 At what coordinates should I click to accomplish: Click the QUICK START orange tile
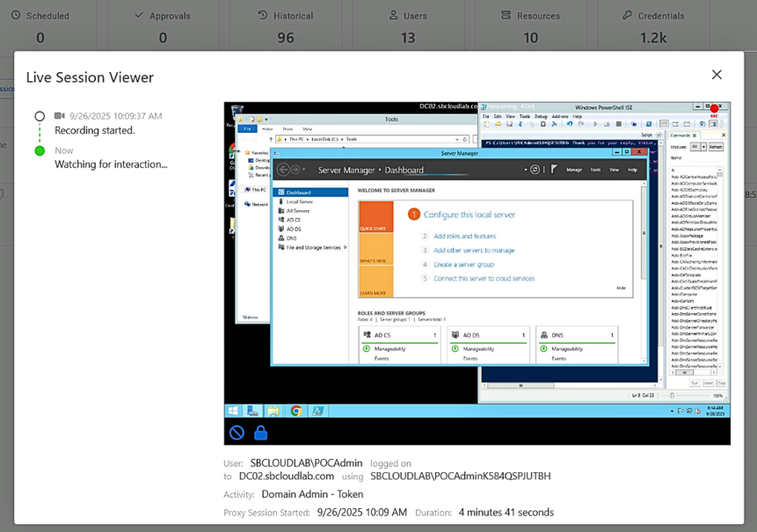[x=375, y=217]
